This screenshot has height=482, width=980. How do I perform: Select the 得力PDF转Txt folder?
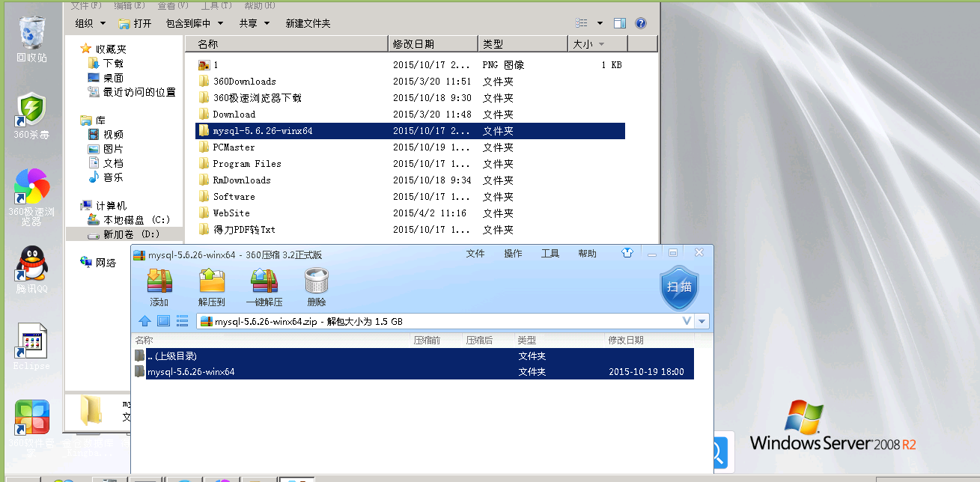tap(410, 230)
